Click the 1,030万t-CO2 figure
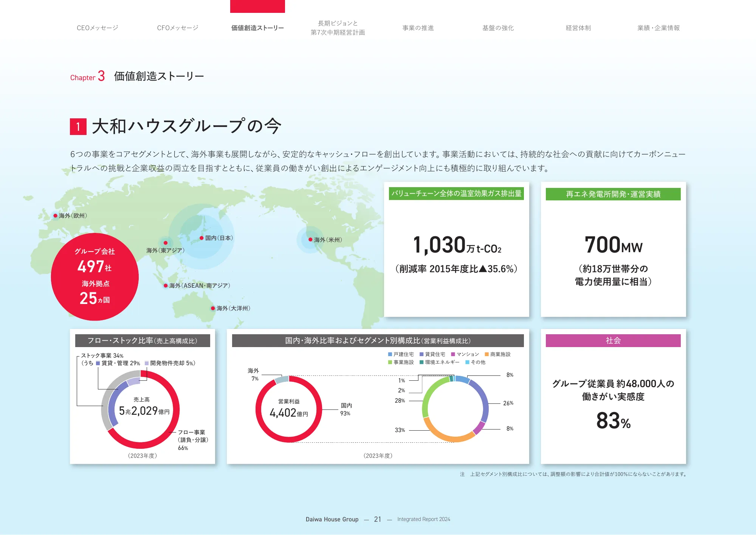756x535 pixels. tap(457, 245)
